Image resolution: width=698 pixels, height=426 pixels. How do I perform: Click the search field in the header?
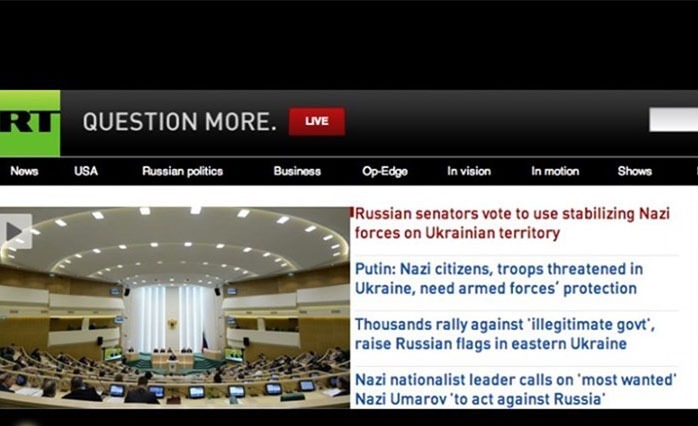pyautogui.click(x=674, y=119)
